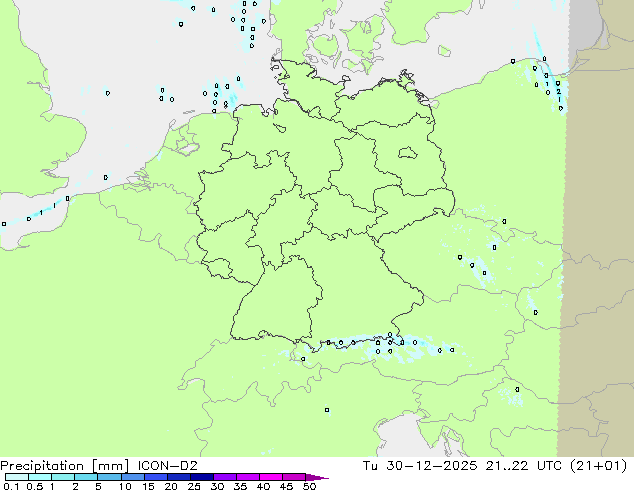Pick the 1–2 mm legend color box
The height and width of the screenshot is (490, 634).
pyautogui.click(x=63, y=477)
